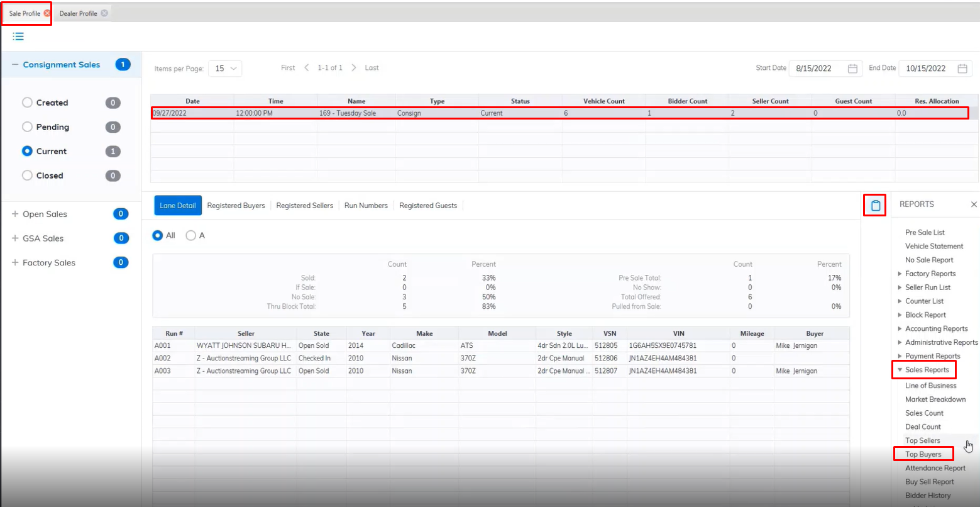This screenshot has width=980, height=507.
Task: Open End Date calendar picker icon
Action: [x=962, y=69]
